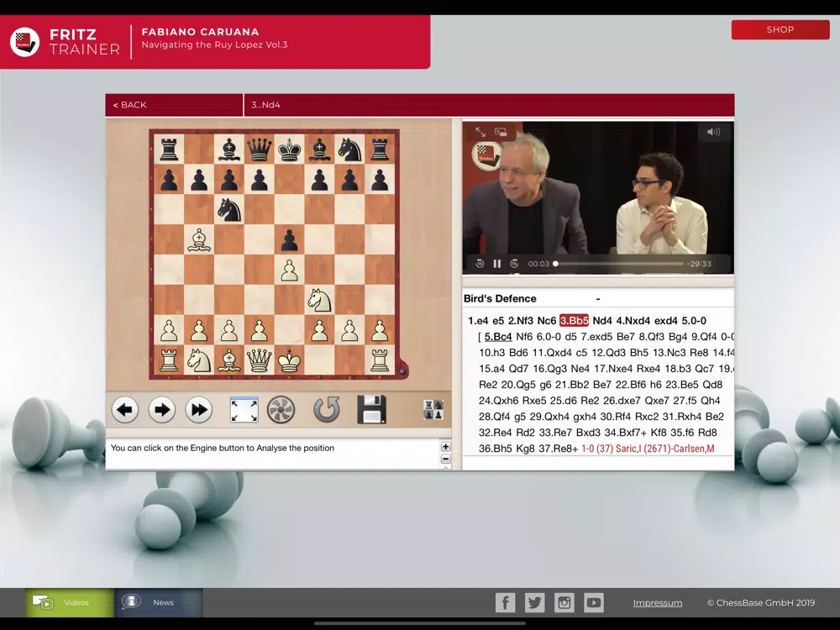Viewport: 840px width, 630px height.
Task: Increase notation text with plus button
Action: pos(446,447)
